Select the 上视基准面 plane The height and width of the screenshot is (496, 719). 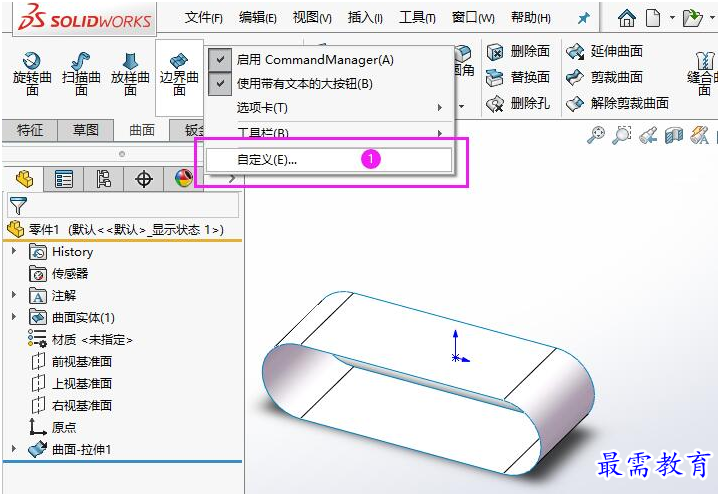click(x=72, y=384)
